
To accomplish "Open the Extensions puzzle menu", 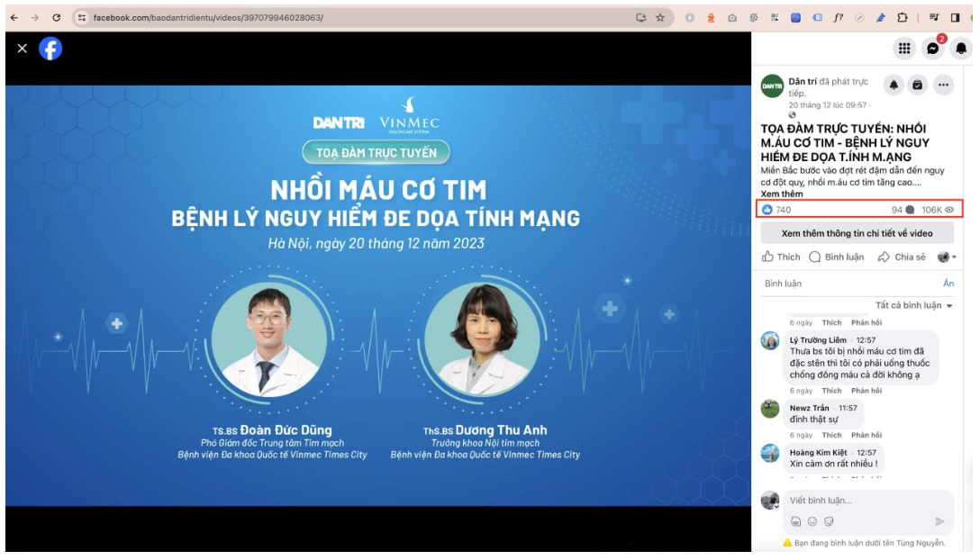I will coord(902,17).
